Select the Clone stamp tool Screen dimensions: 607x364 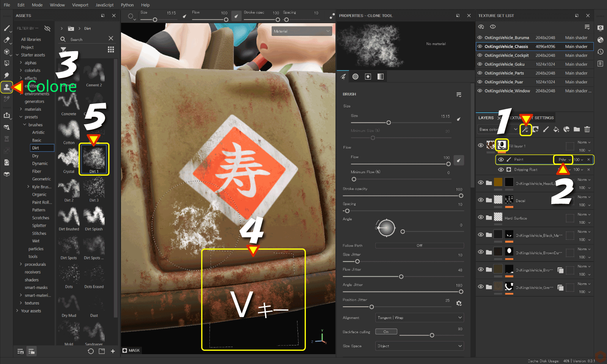(6, 87)
